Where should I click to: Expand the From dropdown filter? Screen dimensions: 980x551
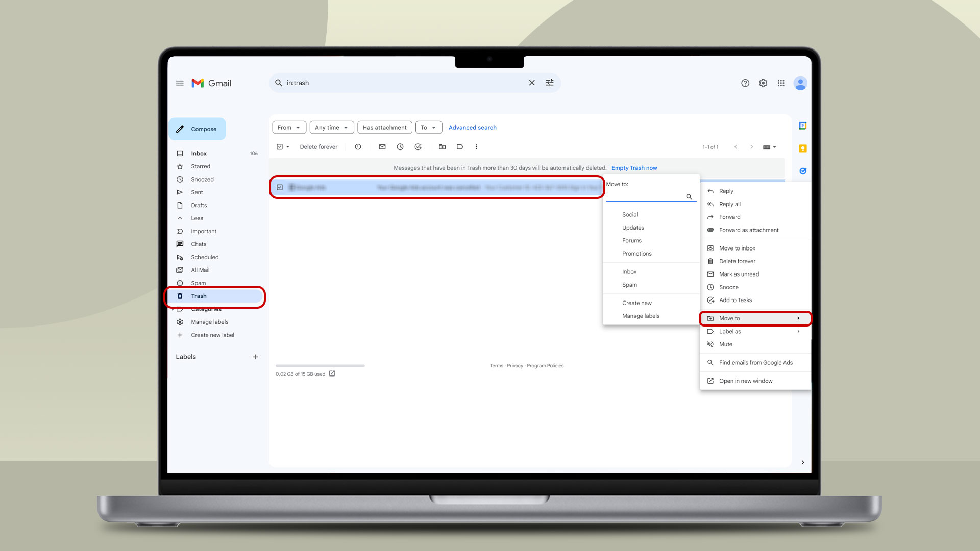[289, 127]
